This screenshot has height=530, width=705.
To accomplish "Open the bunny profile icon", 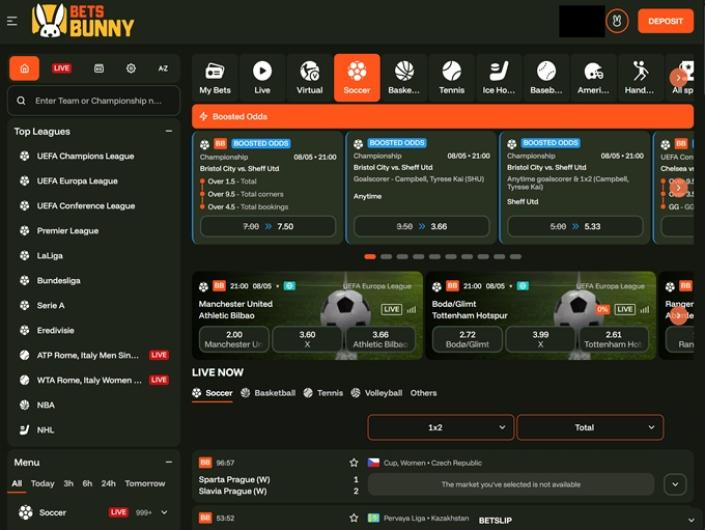I will point(616,21).
